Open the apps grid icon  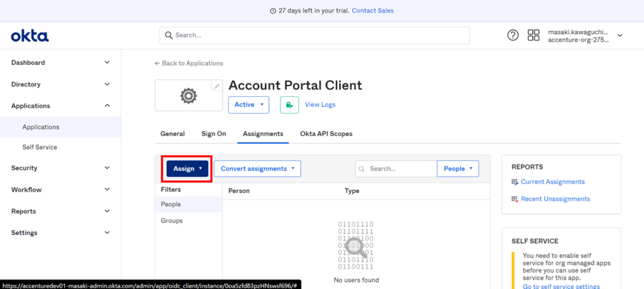(533, 35)
